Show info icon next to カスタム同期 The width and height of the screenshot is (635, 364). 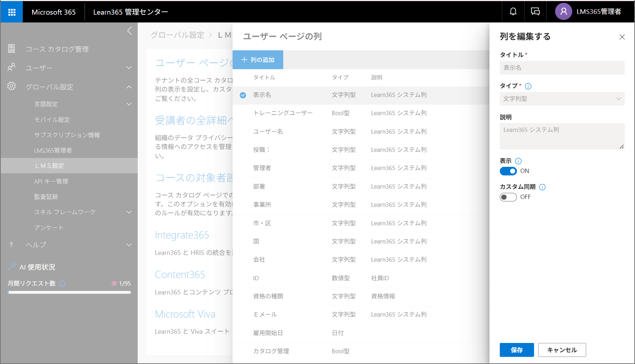[x=542, y=187]
